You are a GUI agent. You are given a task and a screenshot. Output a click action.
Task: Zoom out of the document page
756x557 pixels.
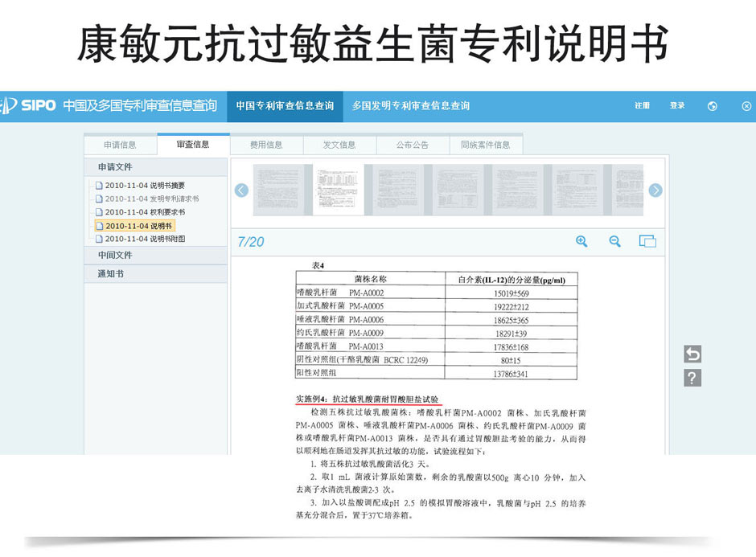[614, 241]
